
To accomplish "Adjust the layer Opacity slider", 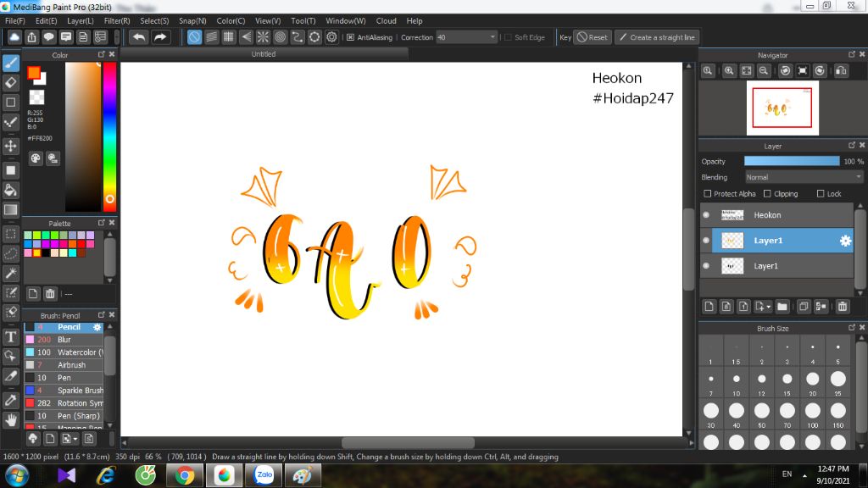I will pyautogui.click(x=792, y=161).
